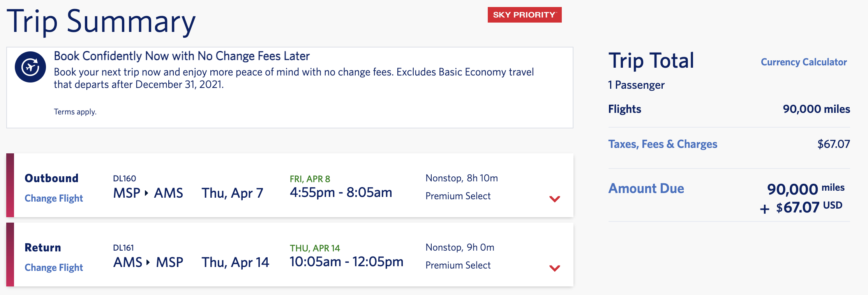The image size is (868, 295).
Task: Click Change Flight for the Outbound segment
Action: click(53, 198)
